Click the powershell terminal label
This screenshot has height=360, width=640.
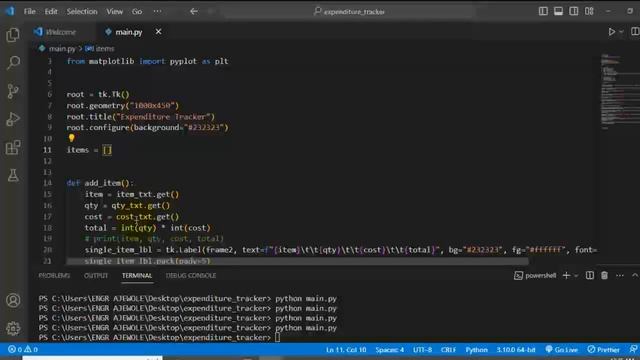pos(535,276)
